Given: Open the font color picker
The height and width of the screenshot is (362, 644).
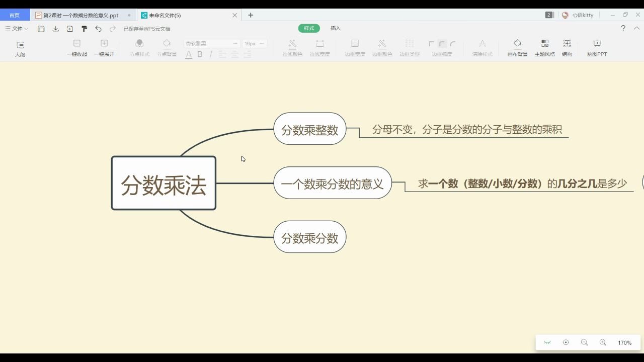Looking at the screenshot, I should [x=188, y=54].
